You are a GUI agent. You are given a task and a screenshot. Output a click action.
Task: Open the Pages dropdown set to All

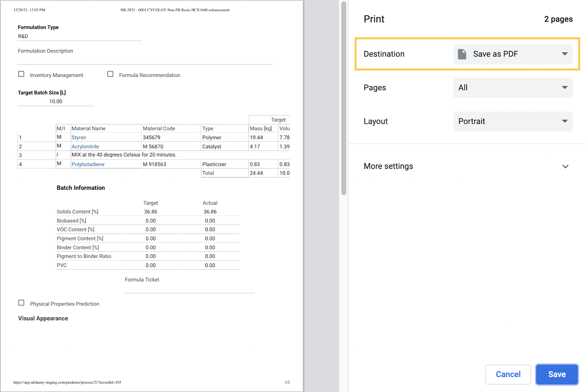tap(513, 88)
